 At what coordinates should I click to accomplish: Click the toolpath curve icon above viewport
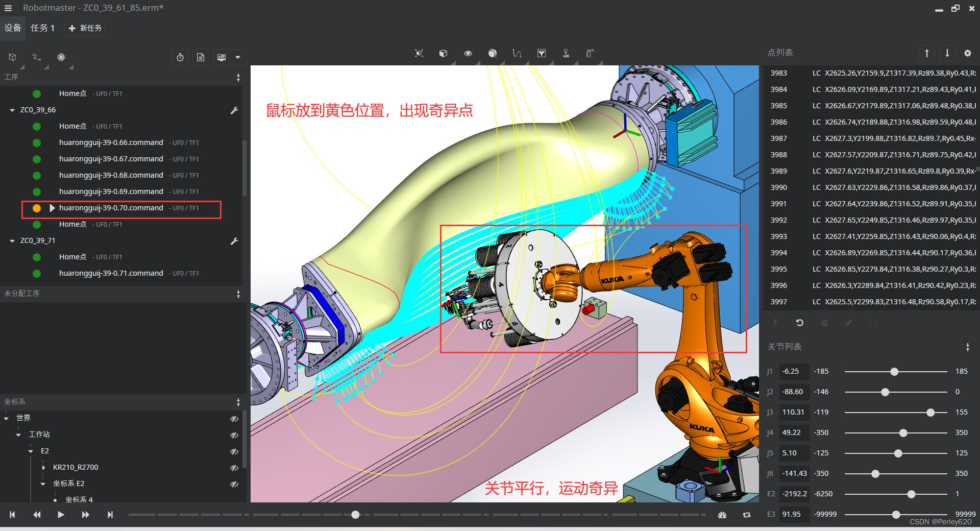(x=517, y=53)
